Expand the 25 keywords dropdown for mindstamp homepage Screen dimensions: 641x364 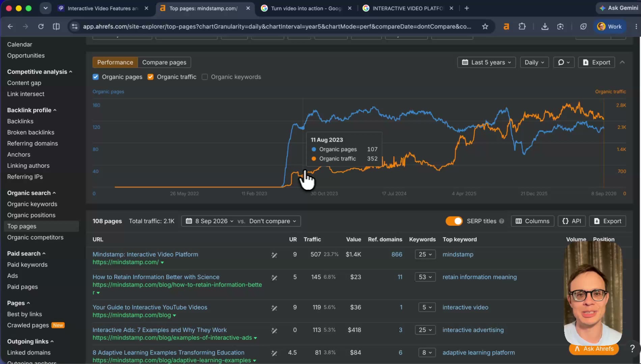coord(425,254)
